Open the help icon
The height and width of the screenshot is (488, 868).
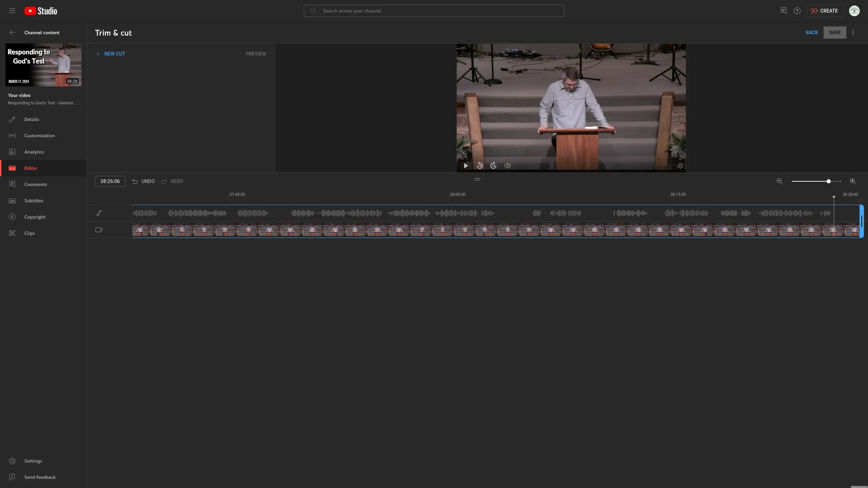pos(797,11)
